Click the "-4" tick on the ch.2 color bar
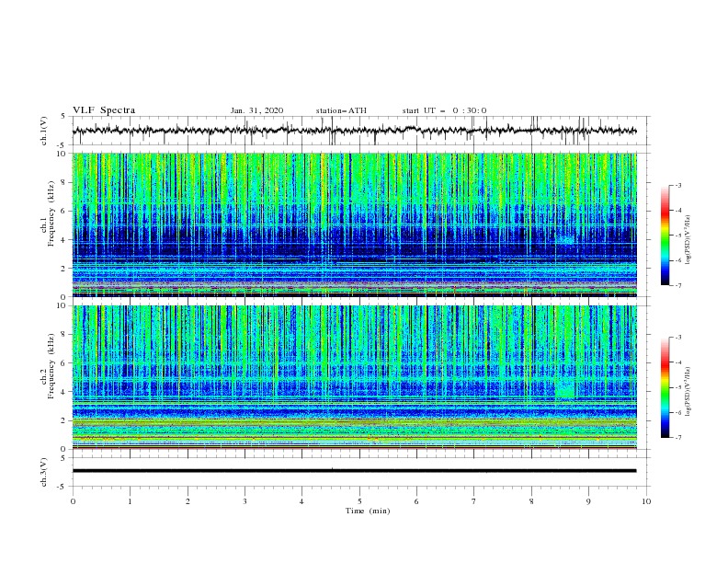 (x=678, y=362)
